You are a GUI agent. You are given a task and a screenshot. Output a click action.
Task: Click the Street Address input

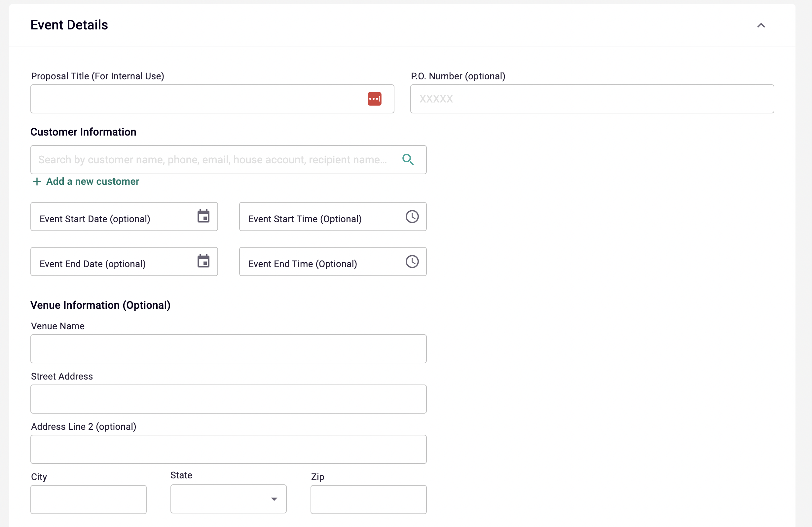click(x=228, y=399)
